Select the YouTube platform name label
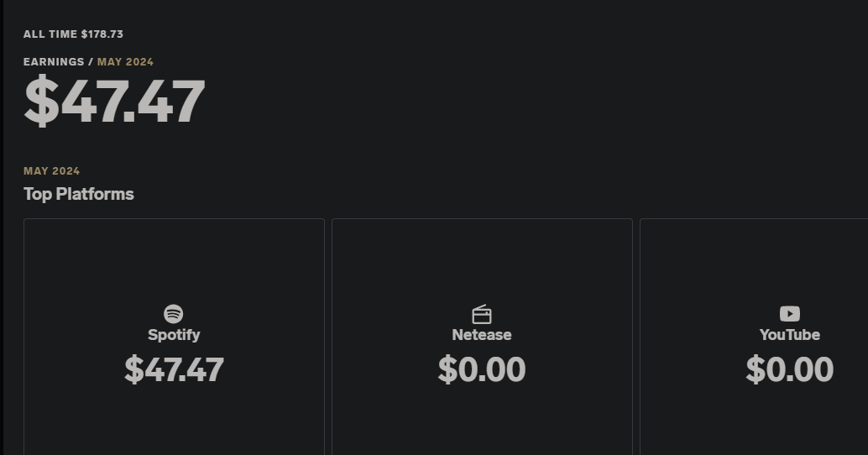Screen dimensions: 868x455 tap(789, 335)
